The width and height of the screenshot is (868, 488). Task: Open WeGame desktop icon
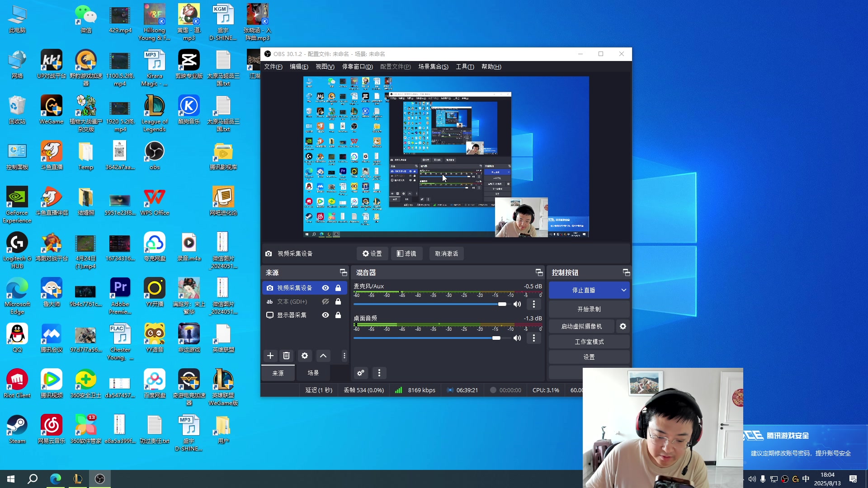52,110
